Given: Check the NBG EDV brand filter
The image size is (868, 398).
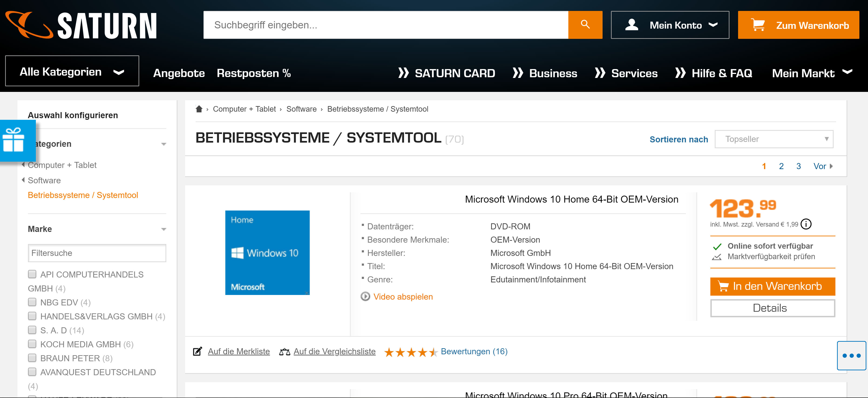Looking at the screenshot, I should pyautogui.click(x=32, y=302).
